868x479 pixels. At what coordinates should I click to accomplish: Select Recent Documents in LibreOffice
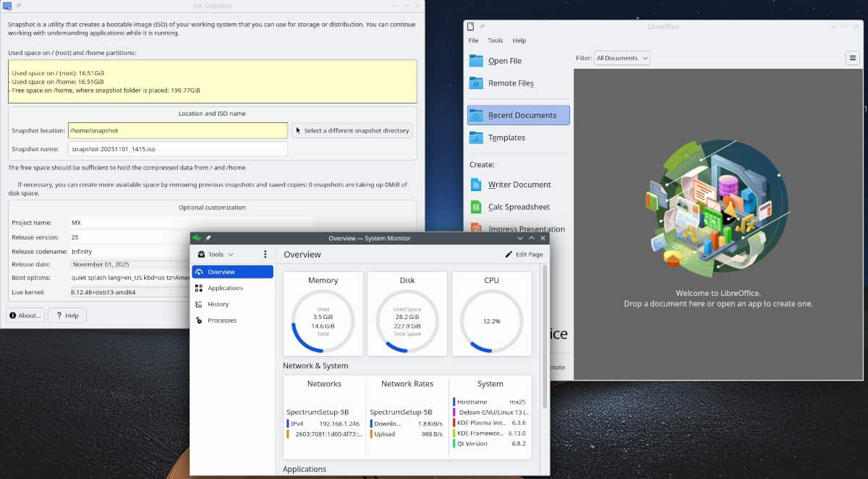pos(519,115)
